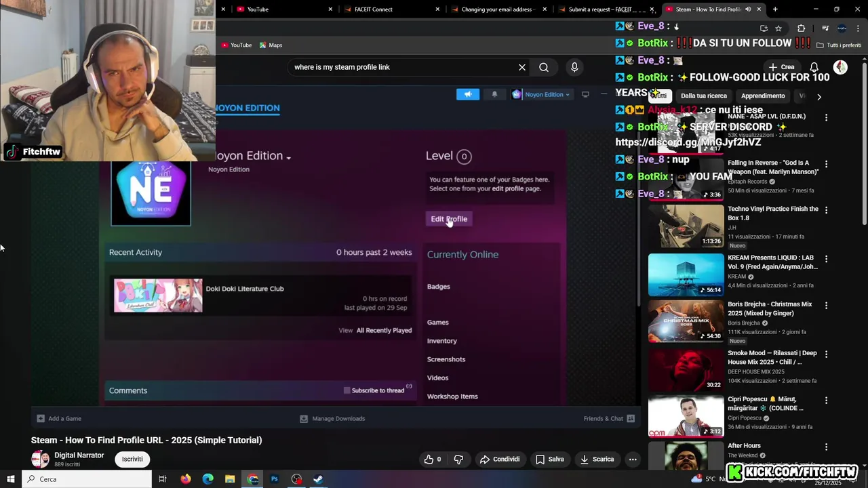The image size is (868, 488).
Task: Open the Maps bookmark shortcut
Action: 271,45
